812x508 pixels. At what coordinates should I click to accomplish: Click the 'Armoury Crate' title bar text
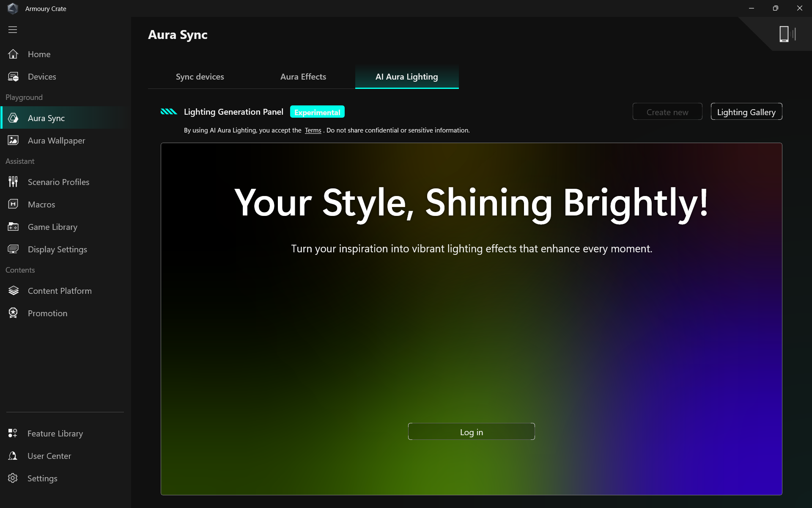coord(46,8)
